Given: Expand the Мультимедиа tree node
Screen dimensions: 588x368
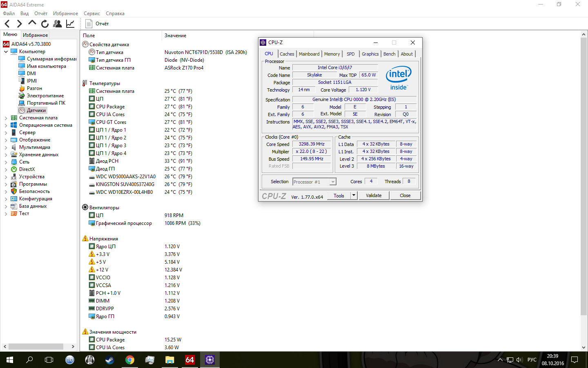Looking at the screenshot, I should (x=6, y=147).
